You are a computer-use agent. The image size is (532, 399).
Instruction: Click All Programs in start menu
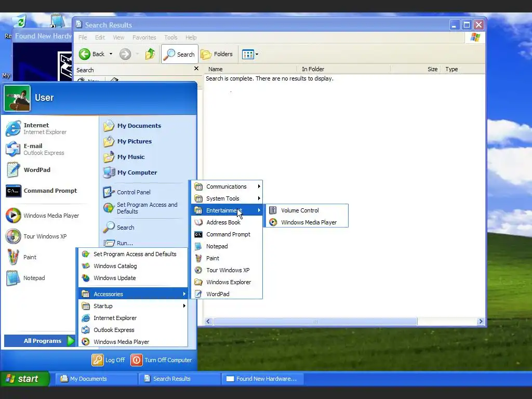coord(39,341)
